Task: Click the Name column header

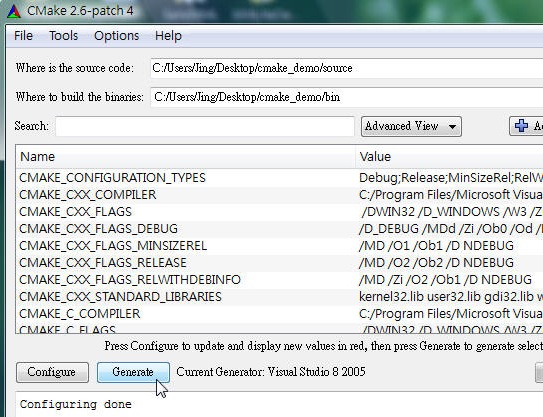Action: (186, 157)
